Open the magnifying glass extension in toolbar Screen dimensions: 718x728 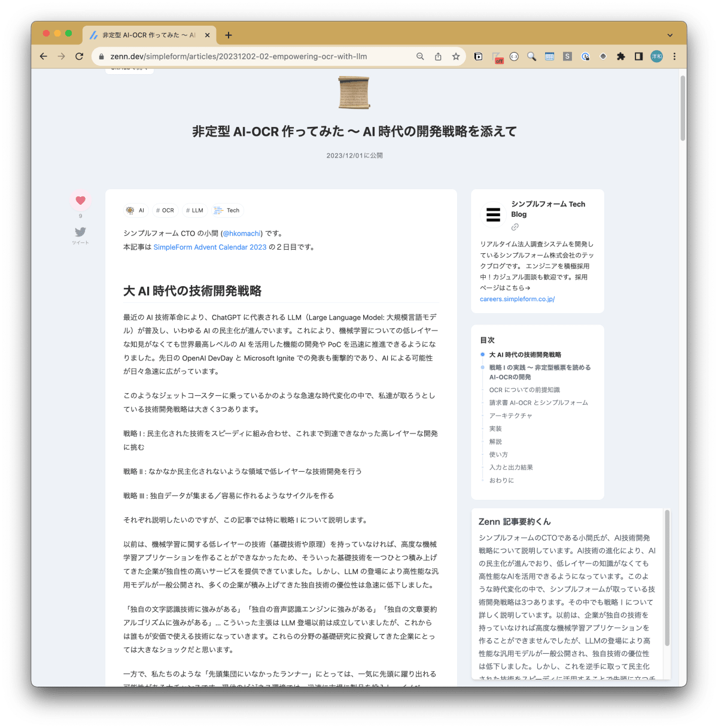tap(531, 56)
